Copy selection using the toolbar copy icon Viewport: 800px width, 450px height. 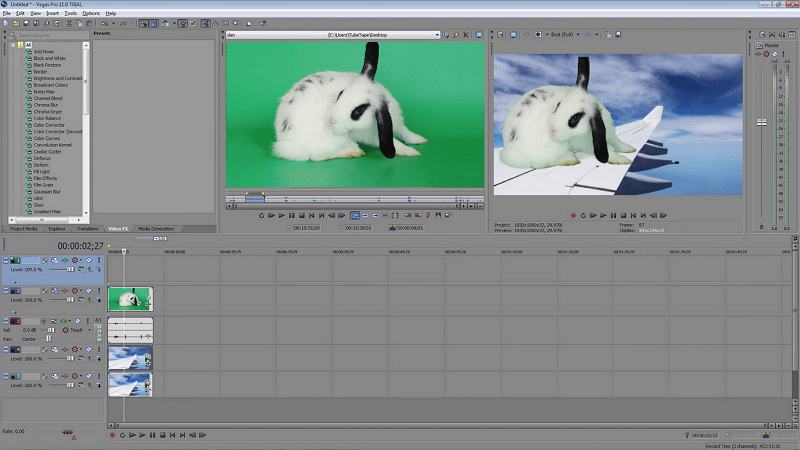(x=79, y=23)
